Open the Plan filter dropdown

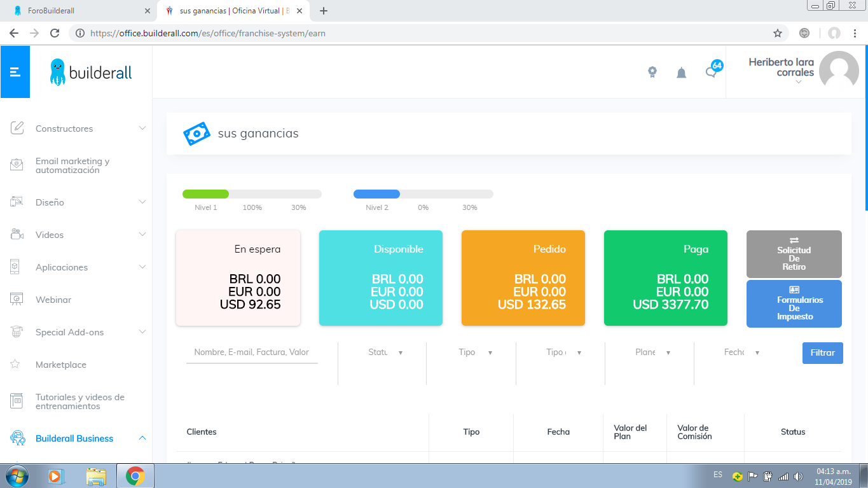point(652,352)
